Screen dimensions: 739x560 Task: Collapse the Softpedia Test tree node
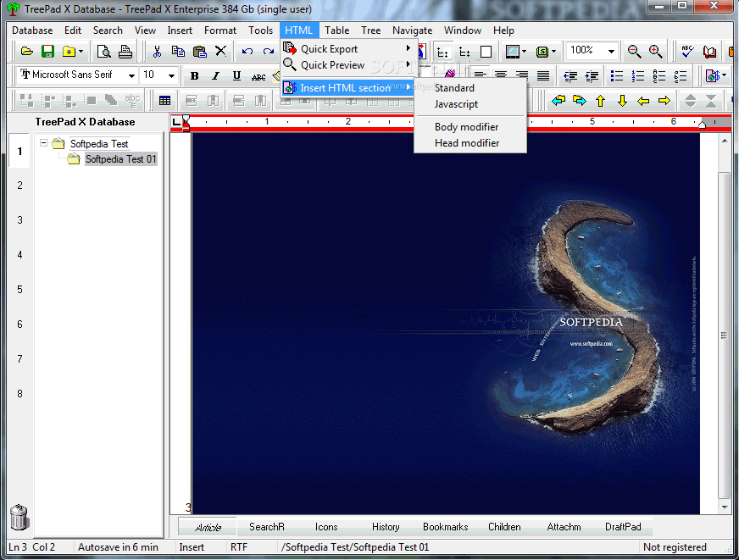(x=44, y=142)
